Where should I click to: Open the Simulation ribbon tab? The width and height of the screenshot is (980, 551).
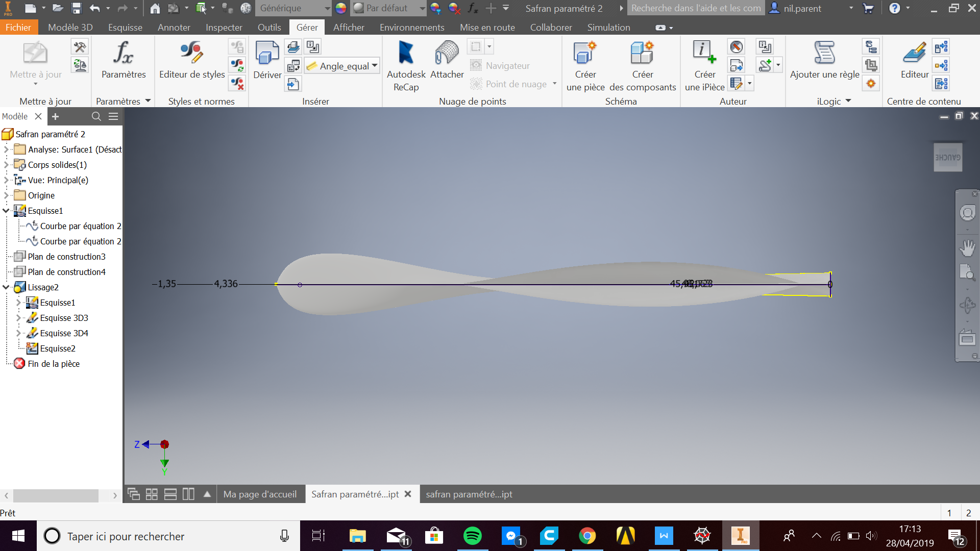point(608,27)
